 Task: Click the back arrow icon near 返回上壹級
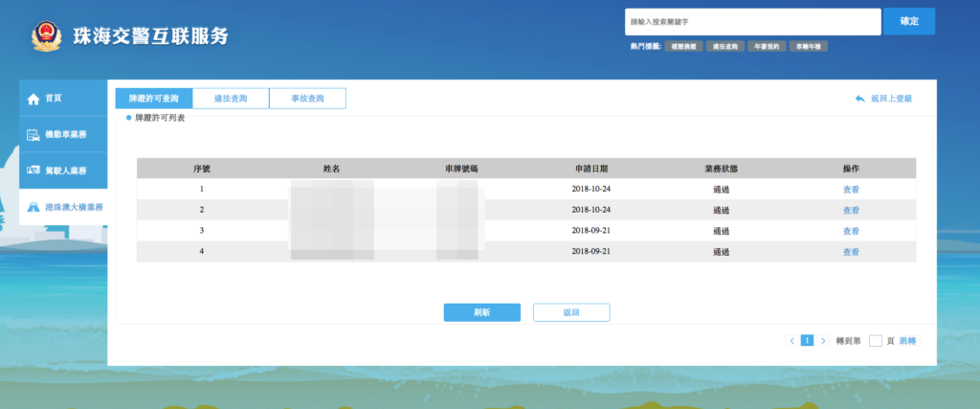[860, 99]
